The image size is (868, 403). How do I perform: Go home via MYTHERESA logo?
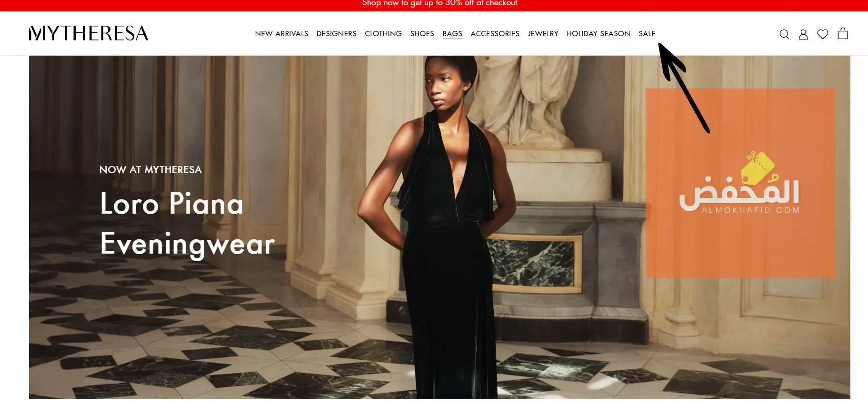coord(89,33)
